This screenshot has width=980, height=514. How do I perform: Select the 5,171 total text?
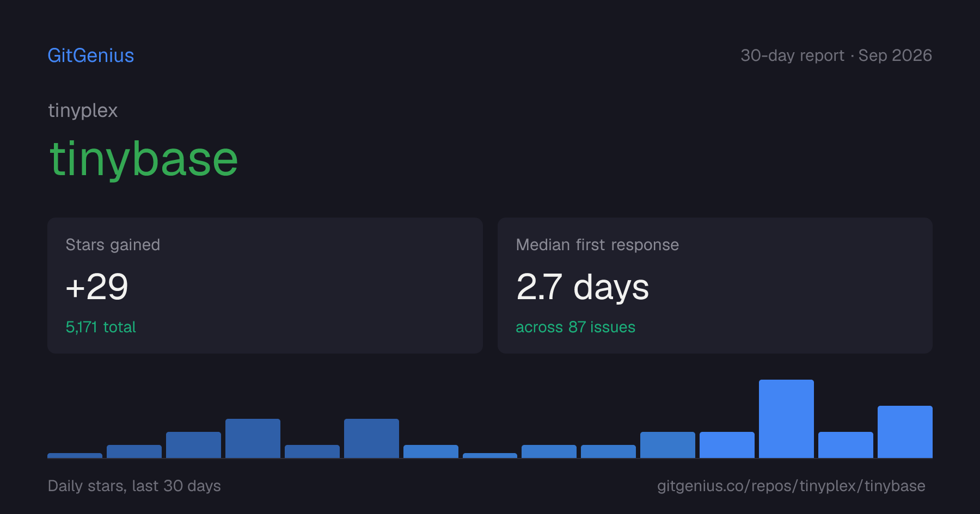pos(101,327)
